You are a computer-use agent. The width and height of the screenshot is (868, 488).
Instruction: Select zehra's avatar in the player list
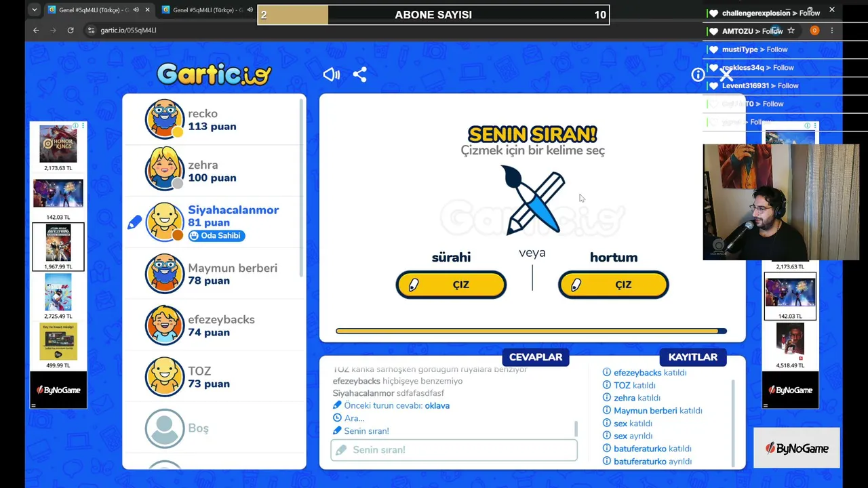click(164, 171)
